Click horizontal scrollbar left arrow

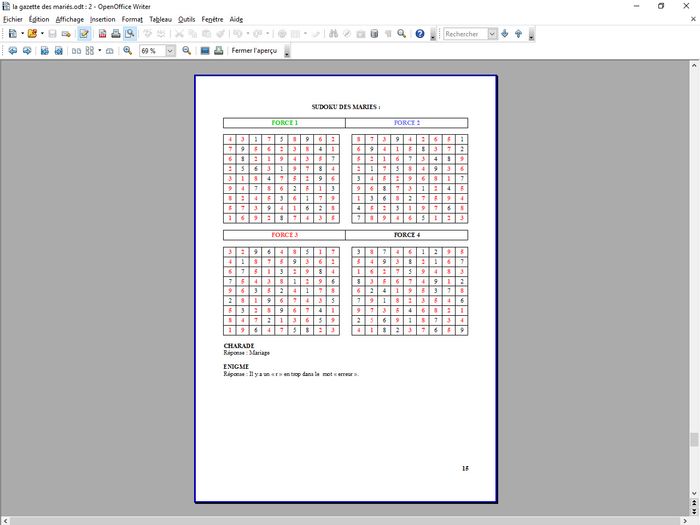pos(5,521)
